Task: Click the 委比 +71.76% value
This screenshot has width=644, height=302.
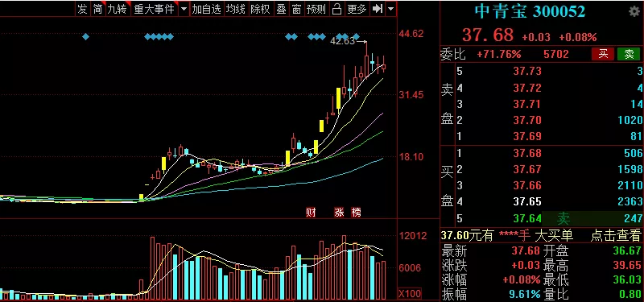Action: [498, 54]
